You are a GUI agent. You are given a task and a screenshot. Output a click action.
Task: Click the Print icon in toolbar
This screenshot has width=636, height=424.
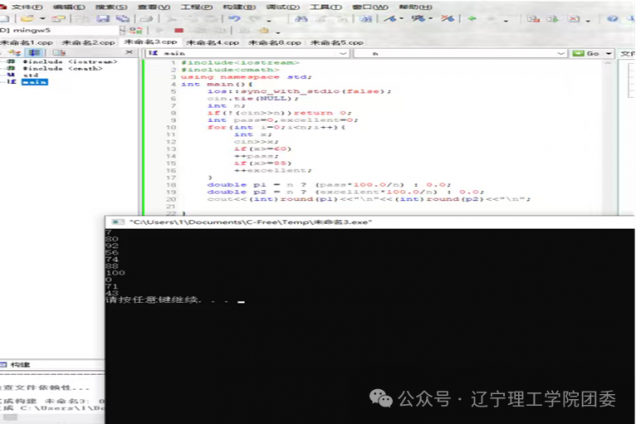click(146, 19)
